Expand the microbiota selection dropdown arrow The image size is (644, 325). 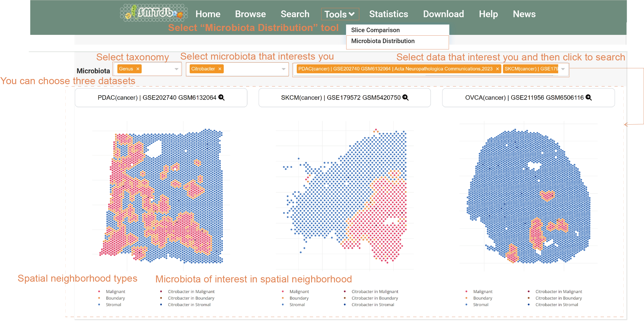[283, 69]
